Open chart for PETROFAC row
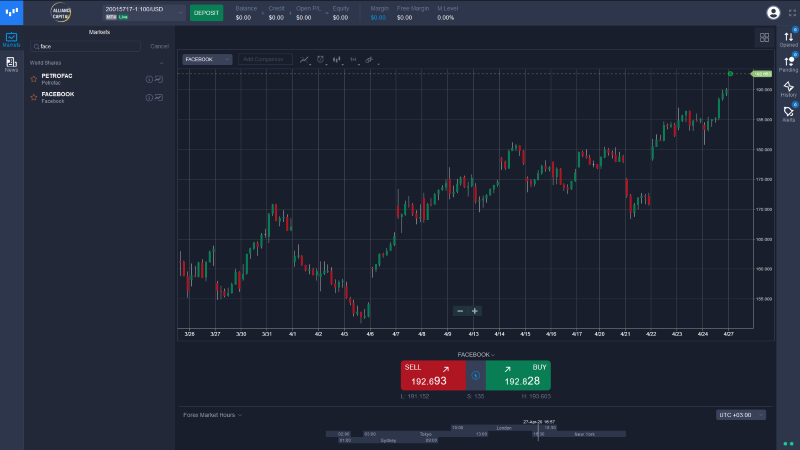 coord(159,79)
